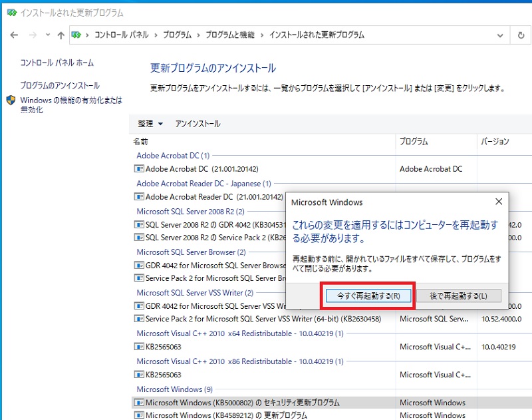Screen dimensions: 532x420
Task: Click Microsoft Windows (KB4589212) の更新プログラム text
Action: 226,415
